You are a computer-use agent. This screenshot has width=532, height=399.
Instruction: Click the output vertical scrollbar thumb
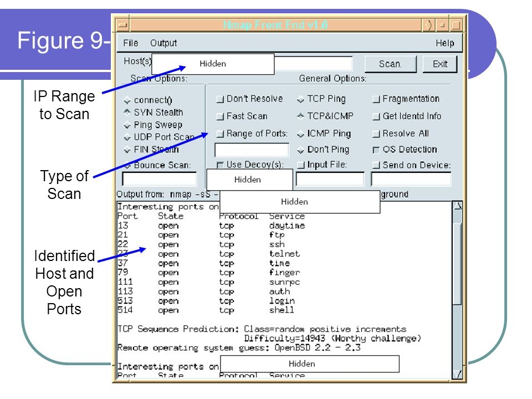point(458,264)
